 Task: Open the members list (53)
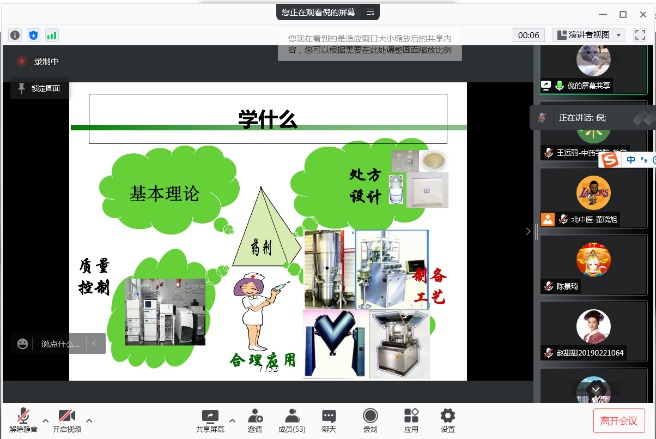click(x=290, y=417)
